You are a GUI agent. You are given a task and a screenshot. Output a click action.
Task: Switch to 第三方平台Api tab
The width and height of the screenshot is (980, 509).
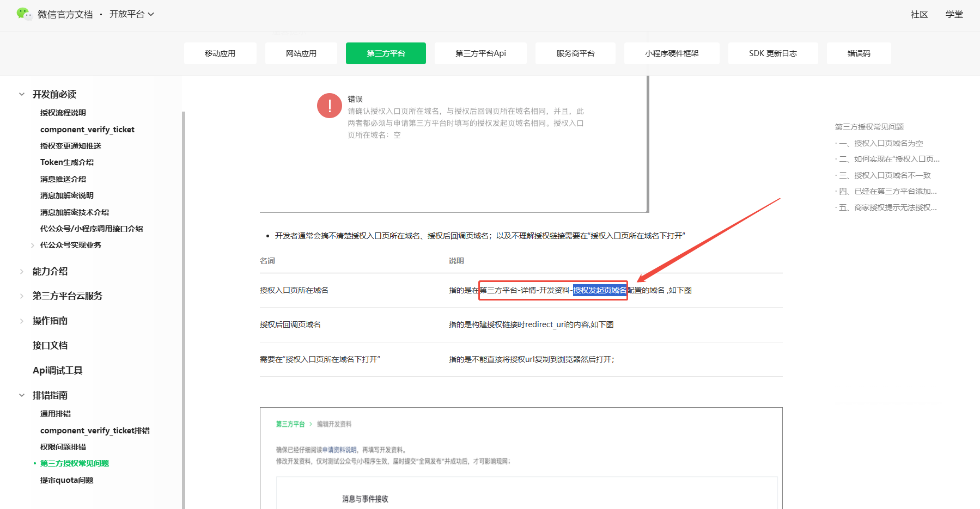(480, 53)
